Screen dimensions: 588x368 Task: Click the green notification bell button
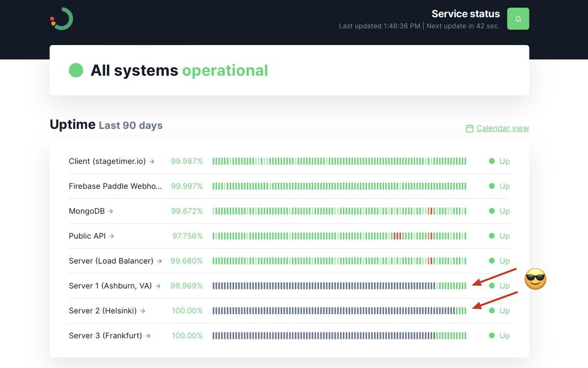[518, 19]
